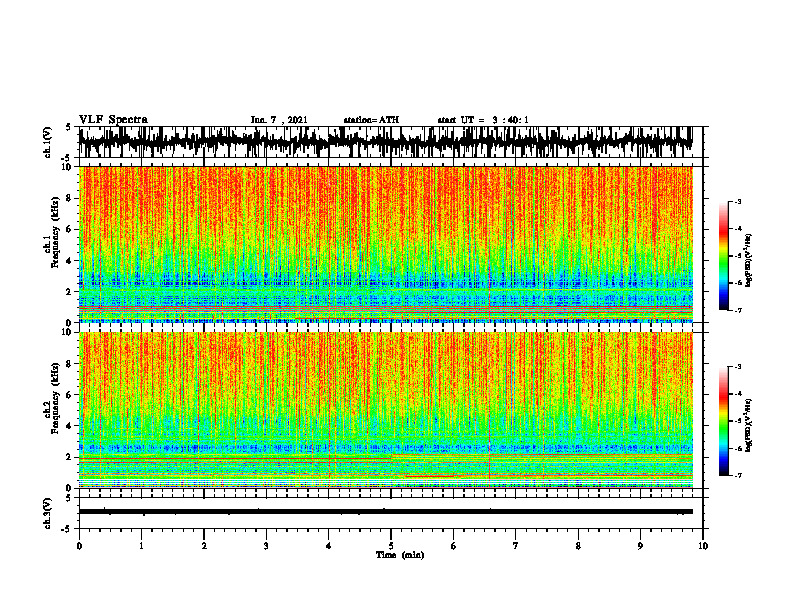The image size is (792, 612).
Task: Click the ch.2 "Frequency (kHz)" axis label
Action: coord(55,398)
